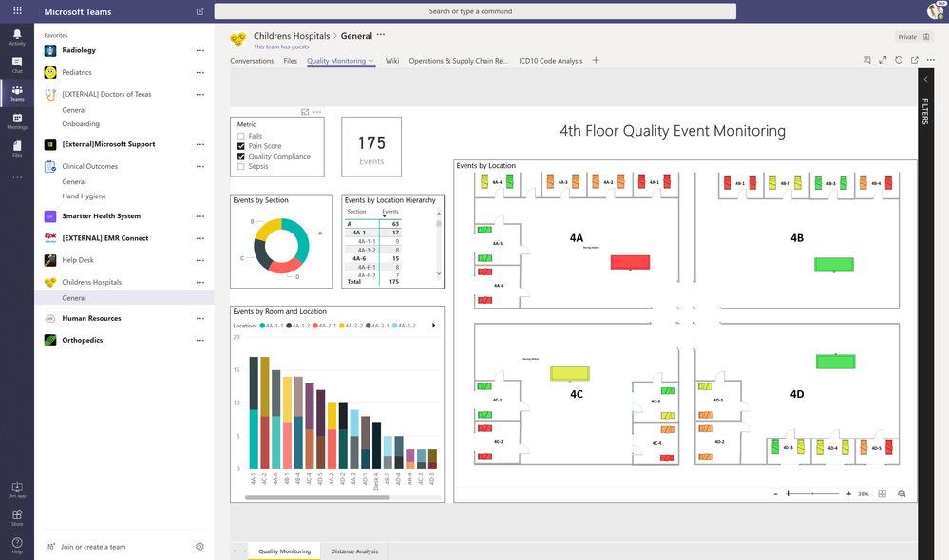The image size is (949, 560).
Task: Open focus mode for the Metric slicer
Action: tap(305, 112)
